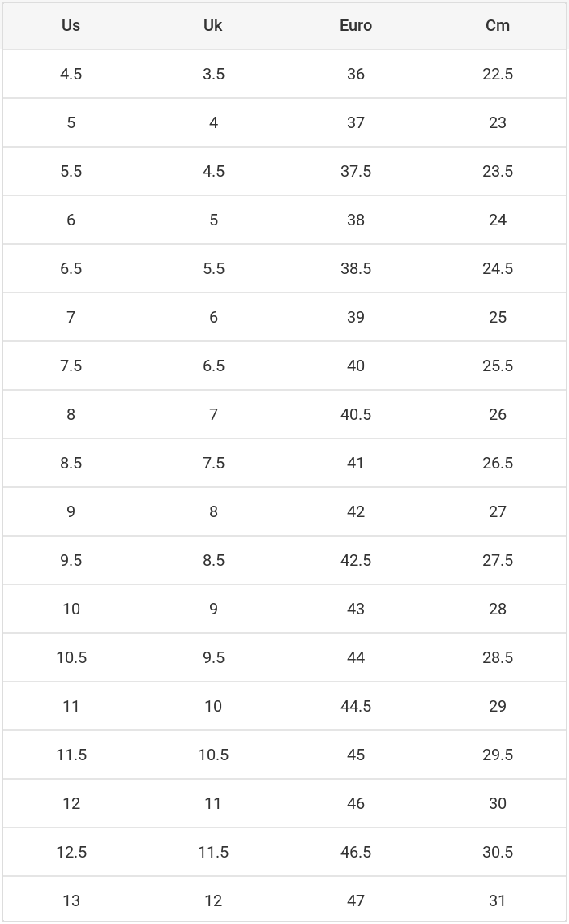The height and width of the screenshot is (924, 569).
Task: Select Euro size 44.5 cell
Action: (x=356, y=706)
